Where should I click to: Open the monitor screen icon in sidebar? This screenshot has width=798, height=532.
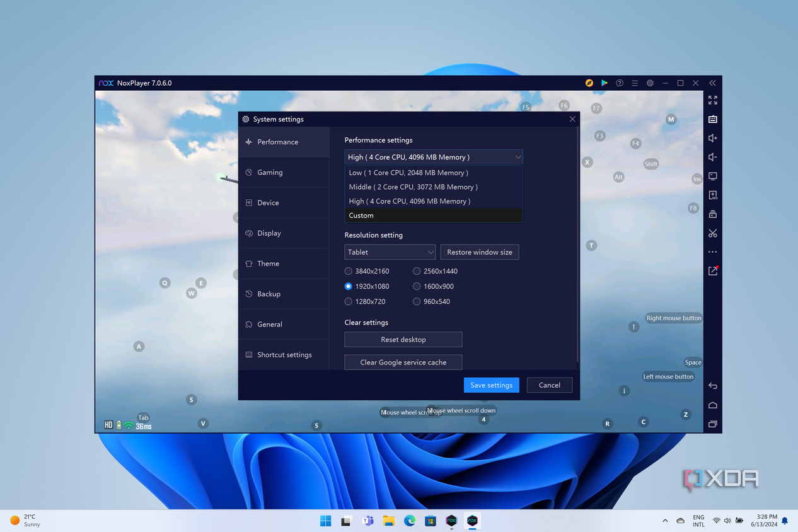(x=712, y=176)
